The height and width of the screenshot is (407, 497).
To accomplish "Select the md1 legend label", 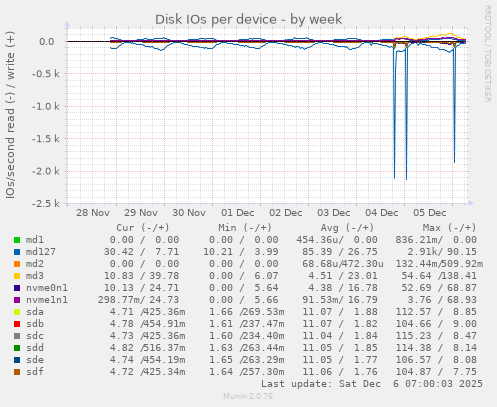I will [35, 240].
